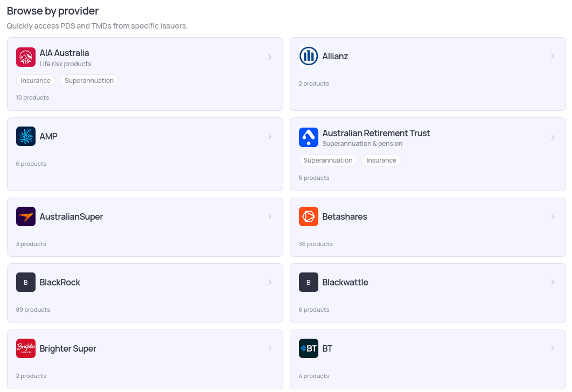Screen dimensions: 572x392
Task: Open the BlackRock provider name
Action: (x=60, y=282)
